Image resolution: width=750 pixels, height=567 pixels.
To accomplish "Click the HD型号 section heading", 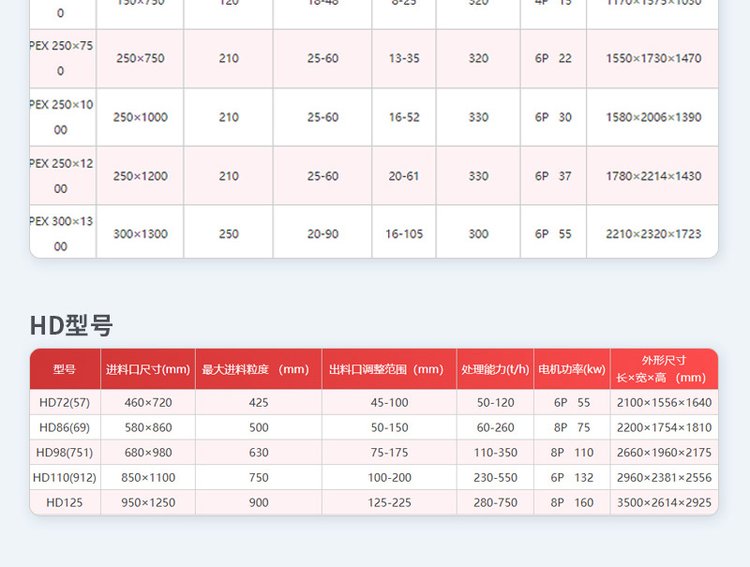I will click(71, 325).
